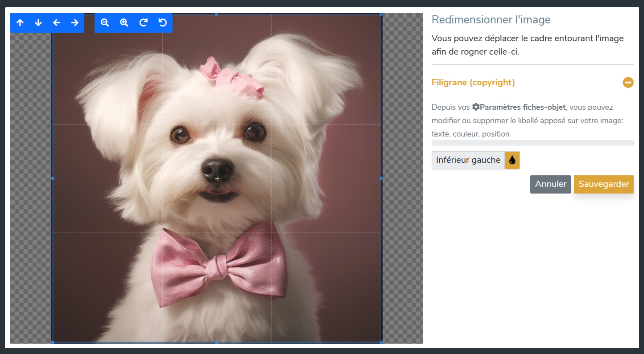
Task: Rotate the image clockwise
Action: 143,23
